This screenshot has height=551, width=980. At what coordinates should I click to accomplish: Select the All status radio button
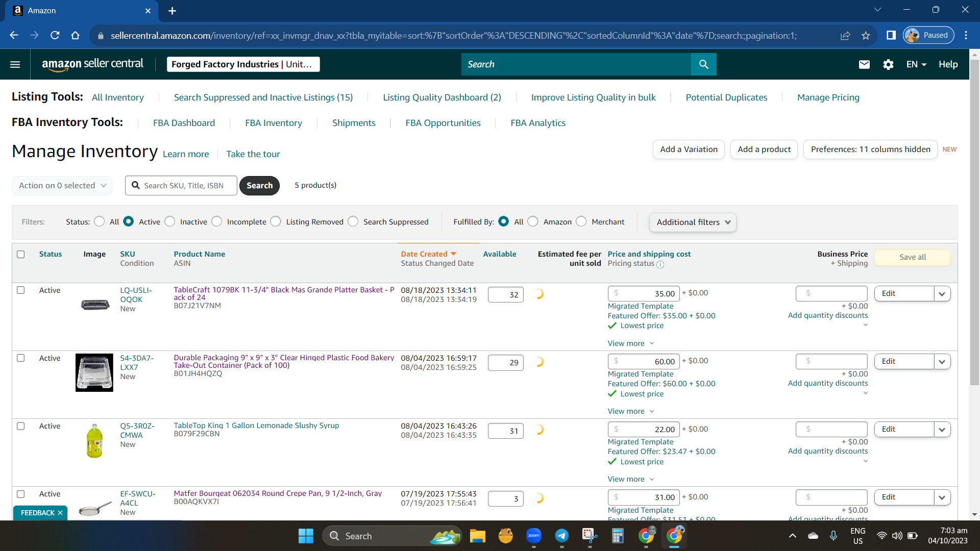click(100, 221)
